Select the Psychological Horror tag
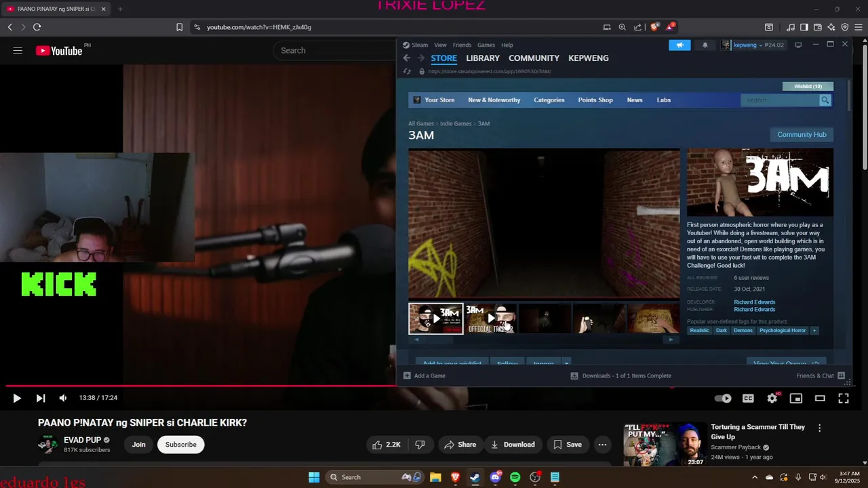The width and height of the screenshot is (868, 488). tap(783, 331)
